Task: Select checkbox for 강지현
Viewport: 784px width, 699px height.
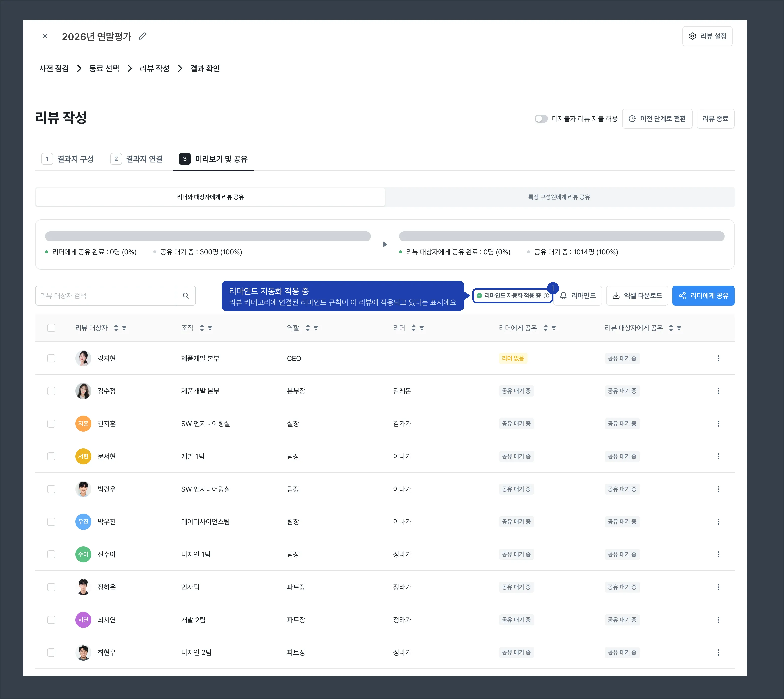Action: tap(51, 358)
